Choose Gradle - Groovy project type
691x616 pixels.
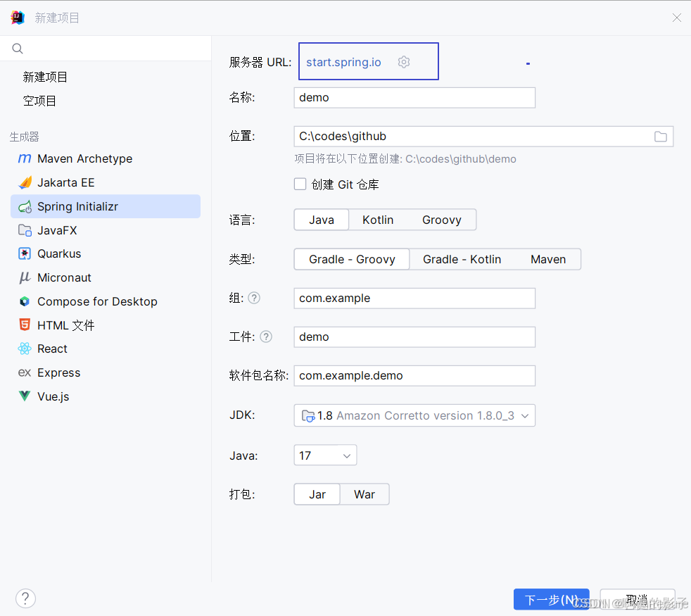pyautogui.click(x=352, y=259)
